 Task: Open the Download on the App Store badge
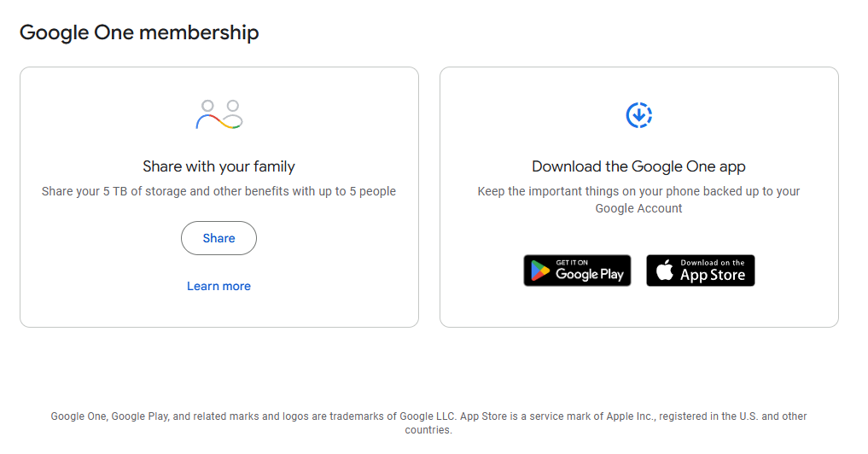tap(700, 271)
